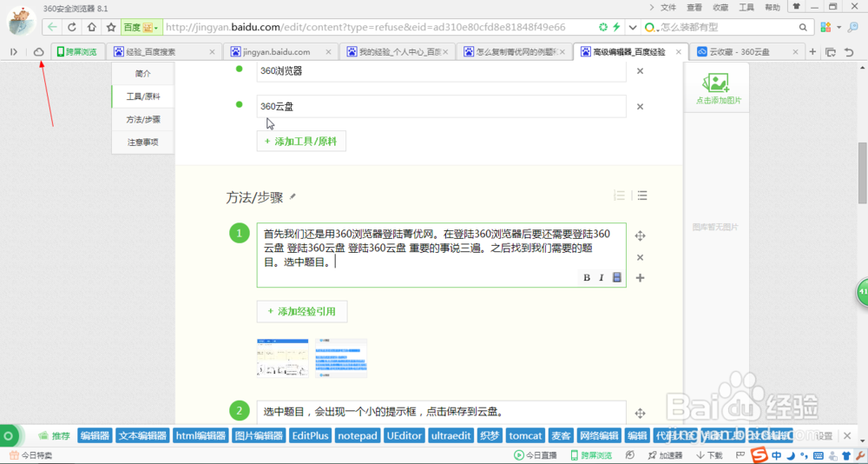Viewport: 868px width, 464px height.
Task: Remove the 360浏览器 tool entry
Action: pos(640,71)
